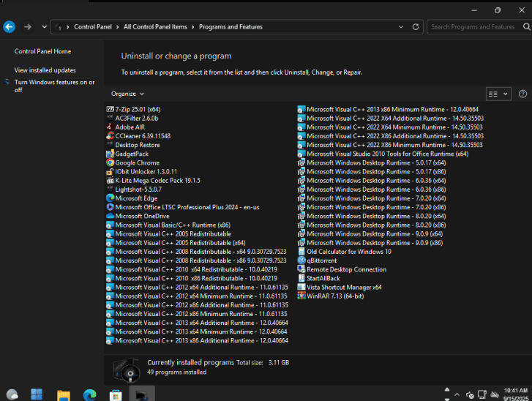Show hidden tray icons chevron

457,394
